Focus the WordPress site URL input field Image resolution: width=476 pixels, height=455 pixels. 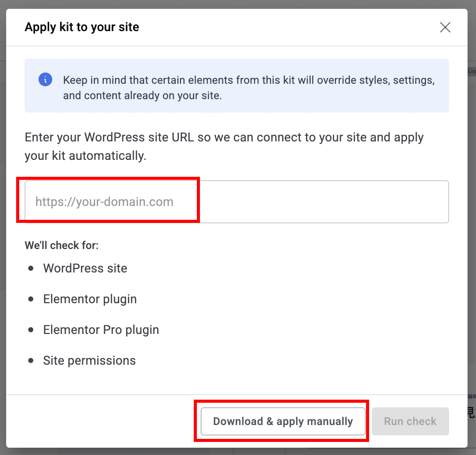click(237, 202)
